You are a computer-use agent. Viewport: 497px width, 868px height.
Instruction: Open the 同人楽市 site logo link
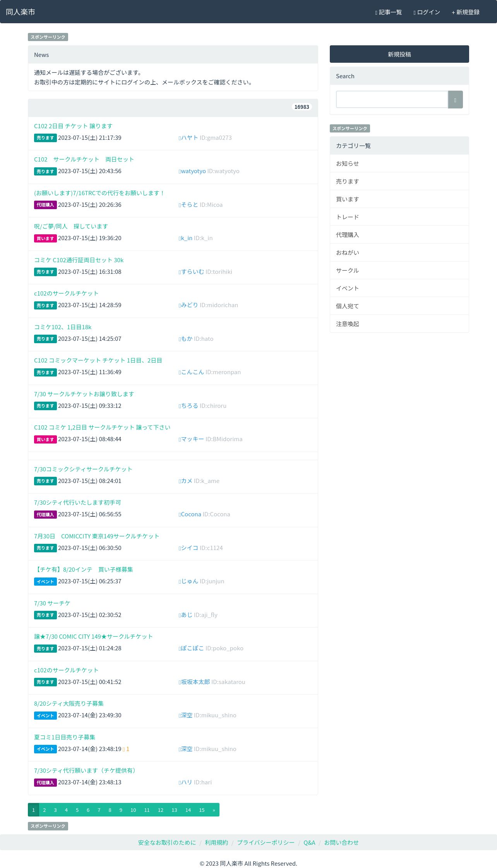coord(21,12)
